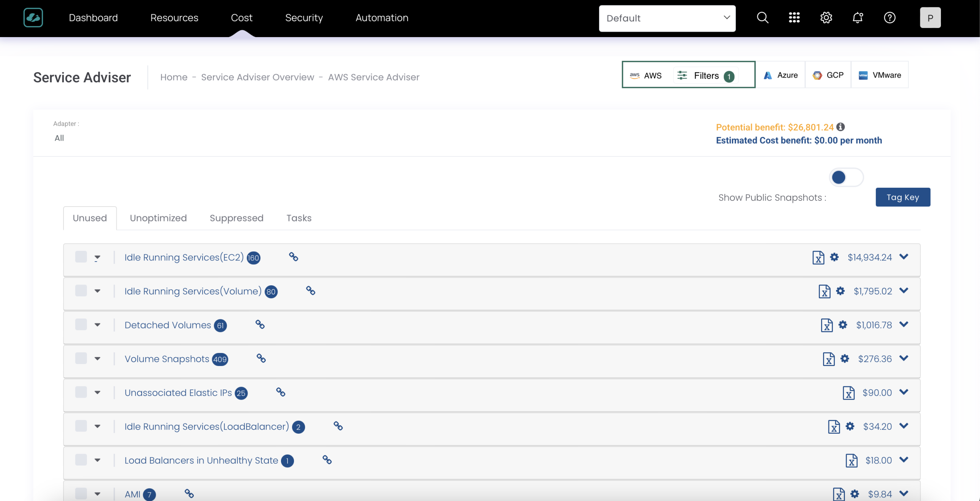This screenshot has width=980, height=501.
Task: Open settings gear for Detached Volumes row
Action: click(x=843, y=325)
